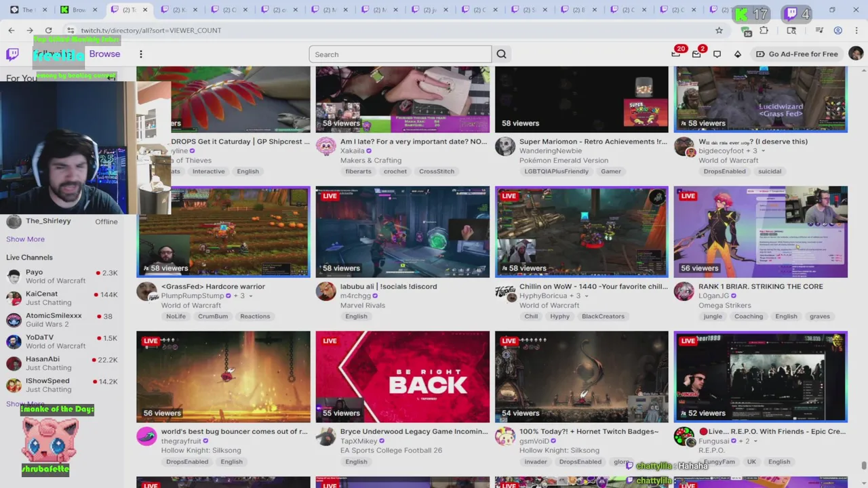This screenshot has width=868, height=488.
Task: Open YoDaTV channel in sidebar
Action: (x=62, y=342)
